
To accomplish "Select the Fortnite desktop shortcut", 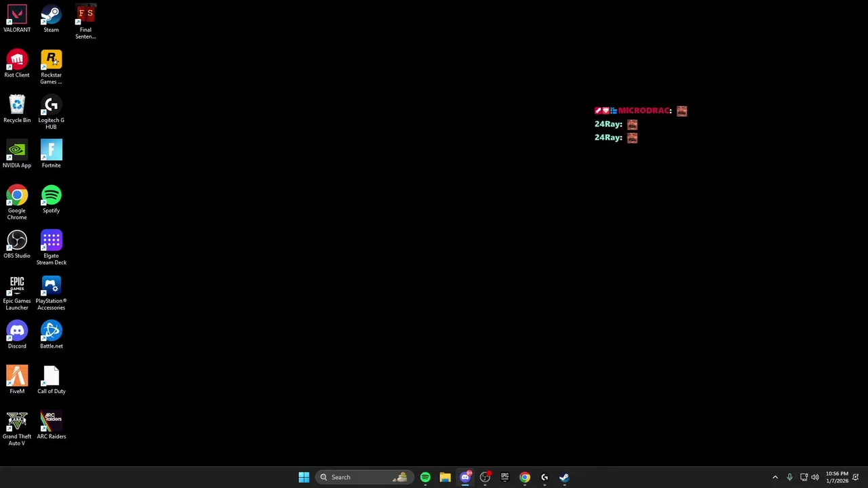I will pyautogui.click(x=51, y=155).
